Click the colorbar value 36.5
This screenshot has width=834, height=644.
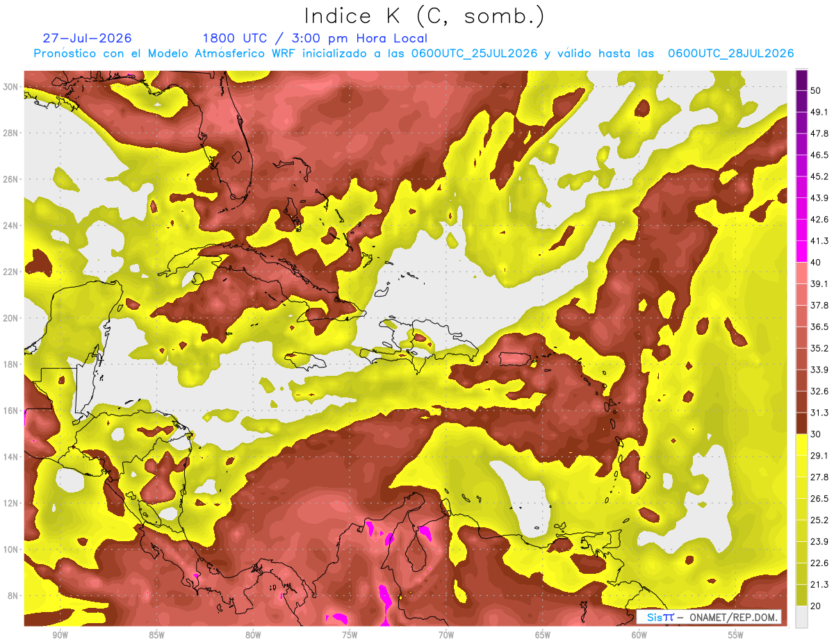(819, 327)
